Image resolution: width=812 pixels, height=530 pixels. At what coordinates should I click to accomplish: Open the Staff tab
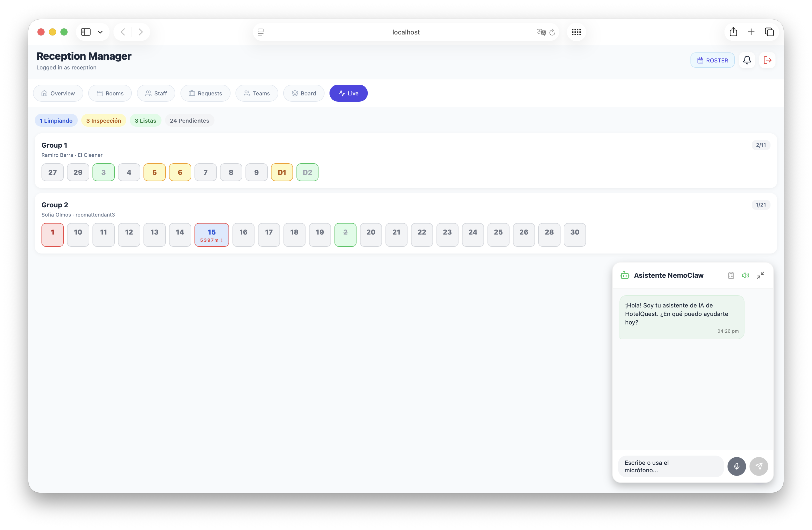(156, 93)
